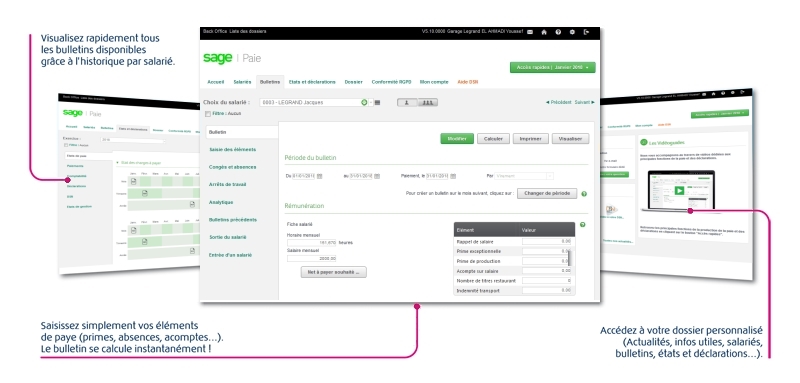Viewport: 800px width, 383px height.
Task: Log out using the exit icon
Action: coord(586,32)
